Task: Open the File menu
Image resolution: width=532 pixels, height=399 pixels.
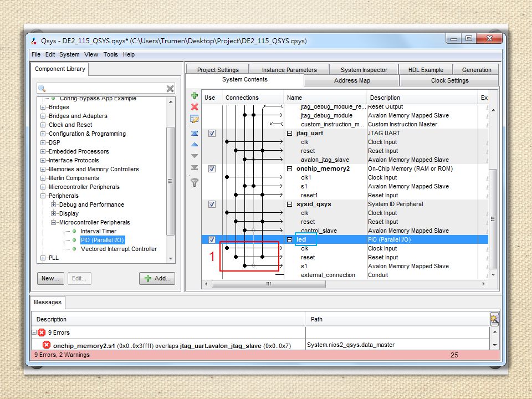Action: pos(36,54)
